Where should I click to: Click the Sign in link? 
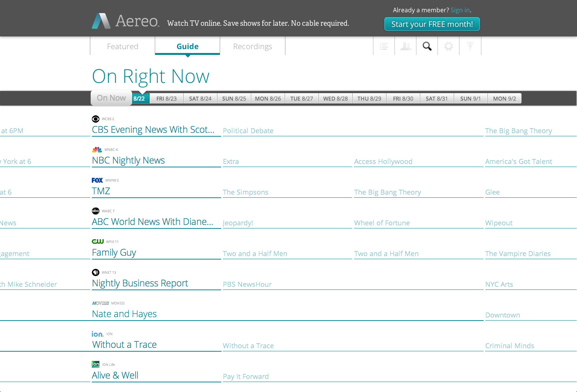pos(460,10)
